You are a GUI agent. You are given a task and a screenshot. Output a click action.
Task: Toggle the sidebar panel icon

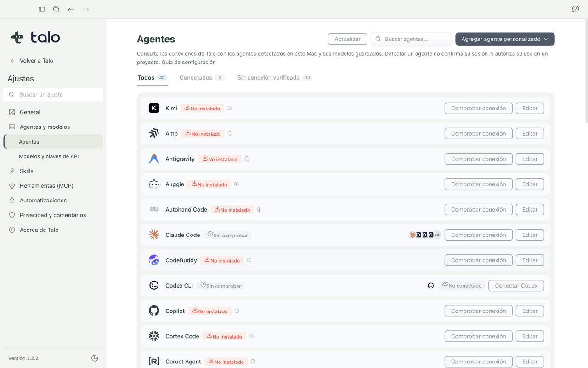[x=42, y=9]
